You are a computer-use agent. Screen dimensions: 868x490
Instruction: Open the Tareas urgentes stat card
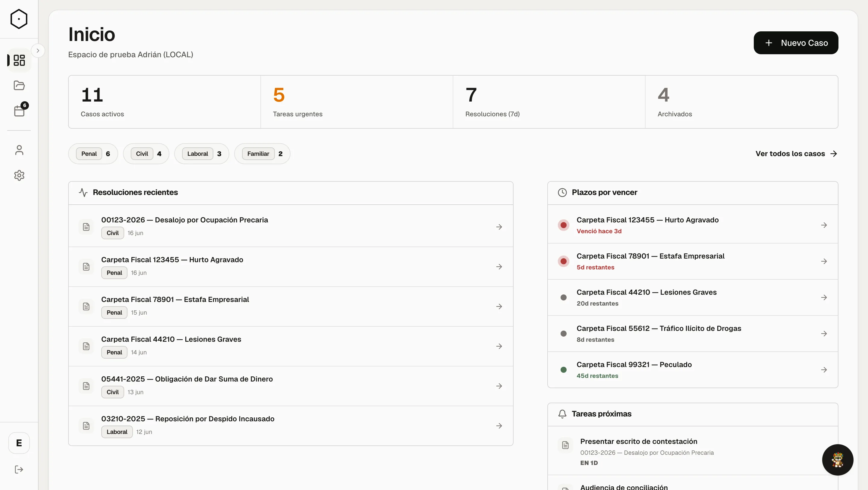357,102
